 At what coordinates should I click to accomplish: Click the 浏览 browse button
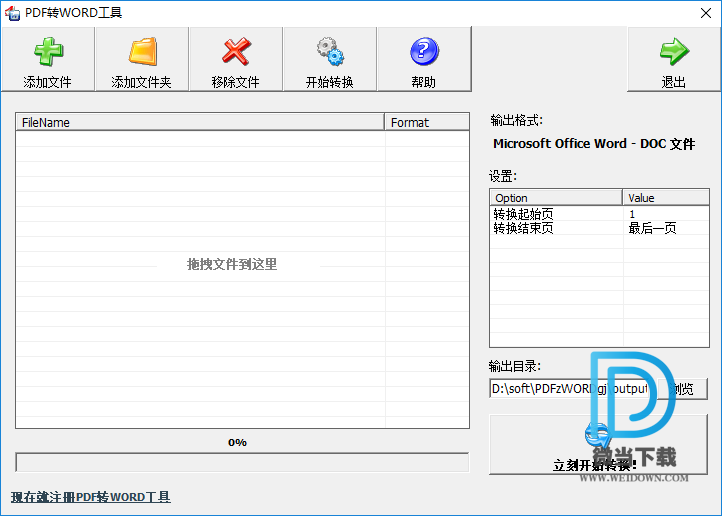pos(683,389)
